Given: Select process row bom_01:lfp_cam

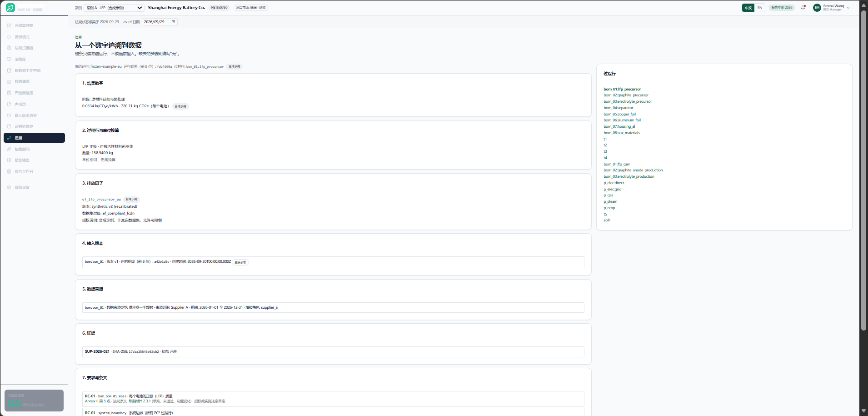Looking at the screenshot, I should pyautogui.click(x=617, y=164).
